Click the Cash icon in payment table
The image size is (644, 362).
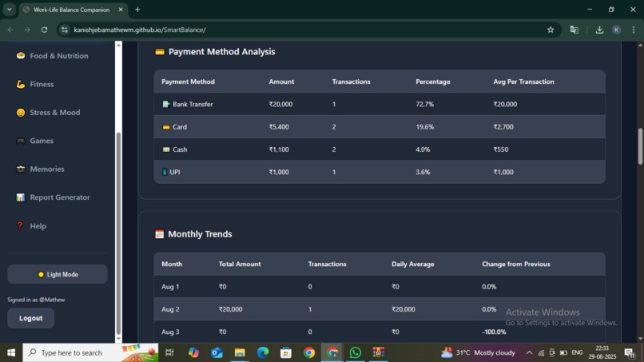point(166,149)
